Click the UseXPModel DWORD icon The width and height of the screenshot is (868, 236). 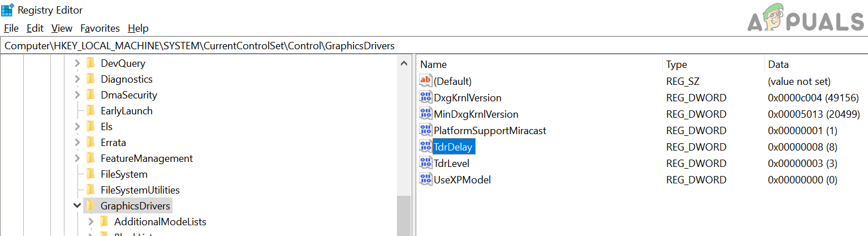pos(425,180)
